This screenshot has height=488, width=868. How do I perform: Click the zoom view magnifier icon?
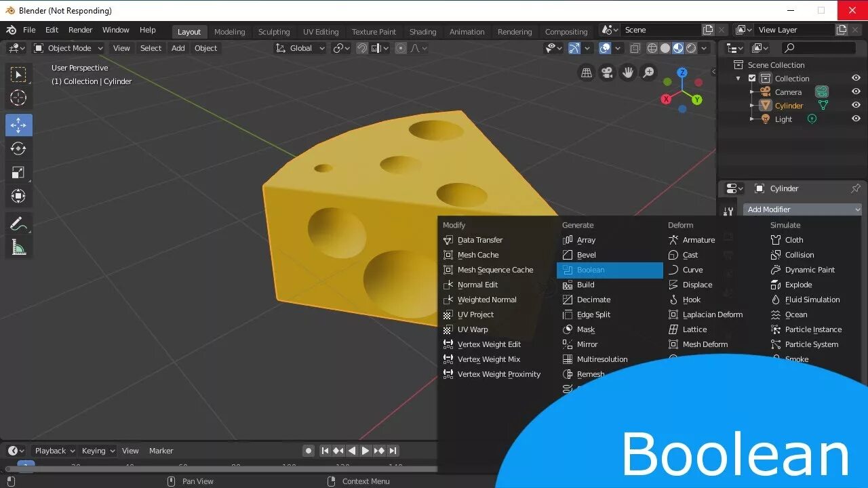point(649,73)
